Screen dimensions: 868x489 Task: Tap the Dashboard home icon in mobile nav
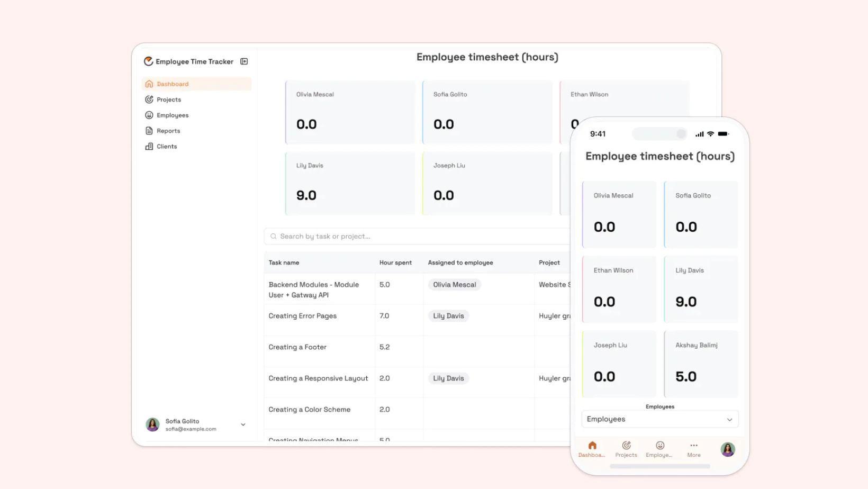592,445
